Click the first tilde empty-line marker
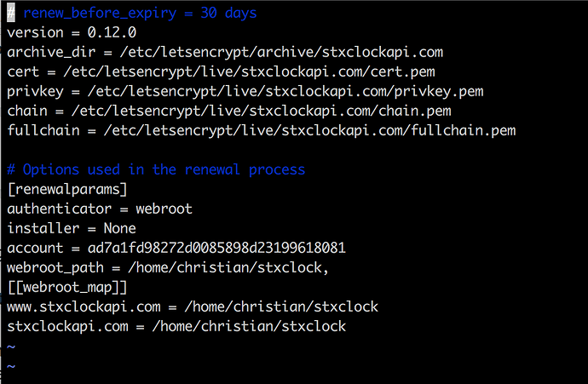This screenshot has width=588, height=384. coord(11,347)
